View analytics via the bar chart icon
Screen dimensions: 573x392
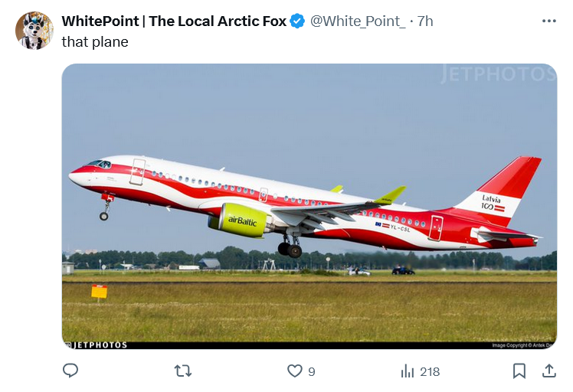tap(407, 371)
